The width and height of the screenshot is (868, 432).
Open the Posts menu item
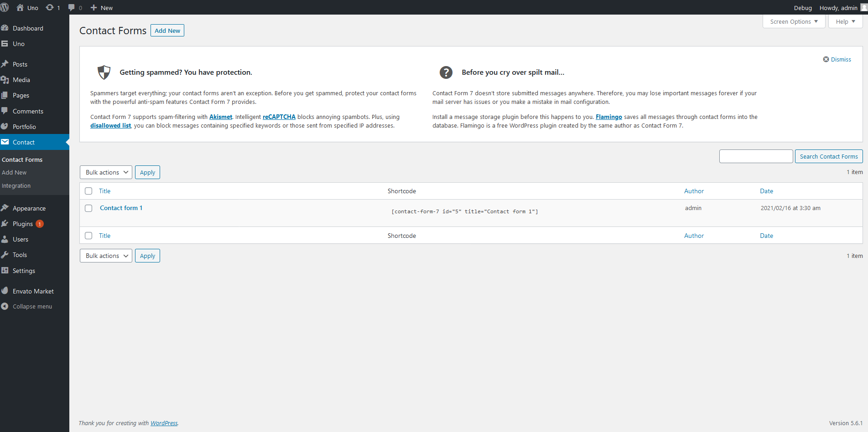point(20,64)
